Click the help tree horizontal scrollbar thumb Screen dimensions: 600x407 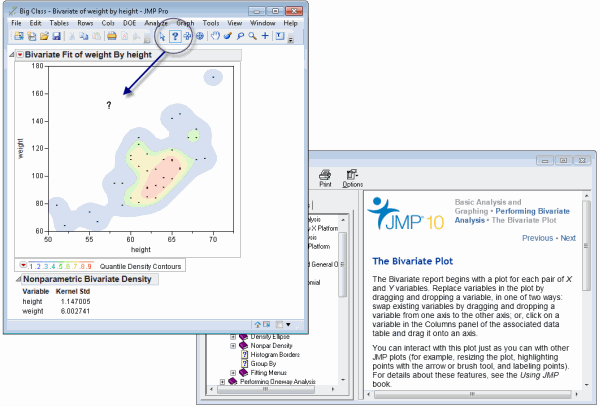point(266,389)
